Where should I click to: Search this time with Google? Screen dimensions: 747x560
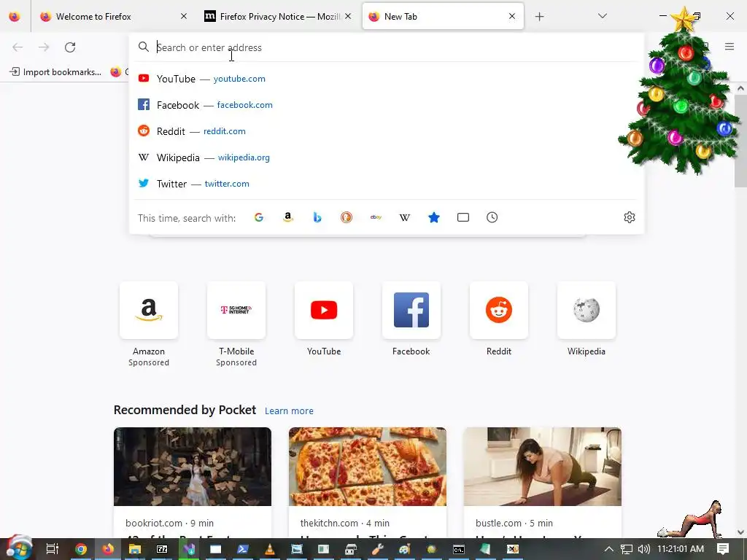click(x=259, y=217)
